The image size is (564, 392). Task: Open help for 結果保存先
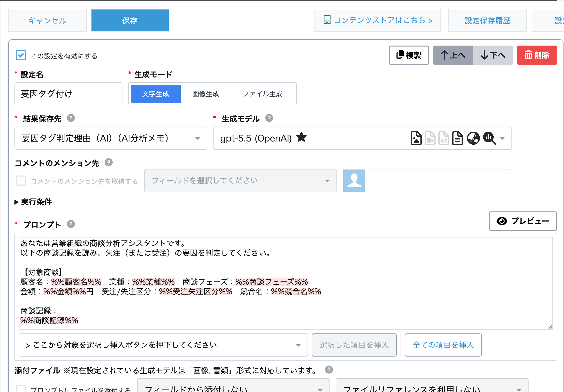71,118
